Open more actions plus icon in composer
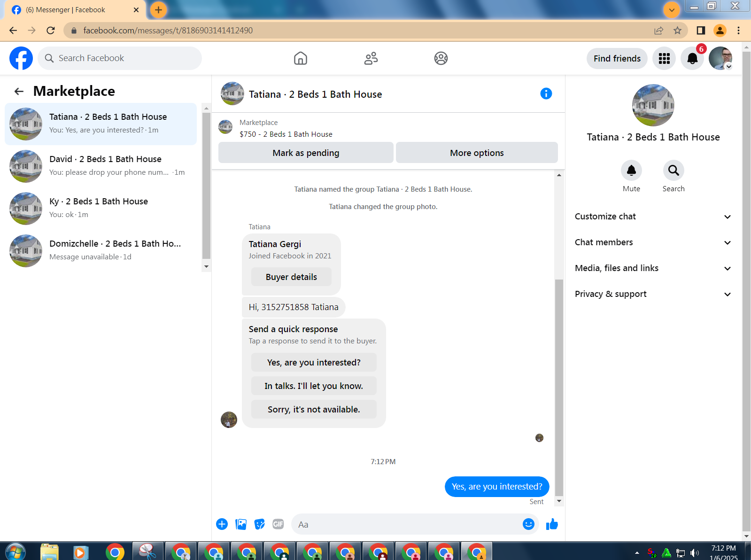Viewport: 751px width, 560px height. pyautogui.click(x=222, y=524)
